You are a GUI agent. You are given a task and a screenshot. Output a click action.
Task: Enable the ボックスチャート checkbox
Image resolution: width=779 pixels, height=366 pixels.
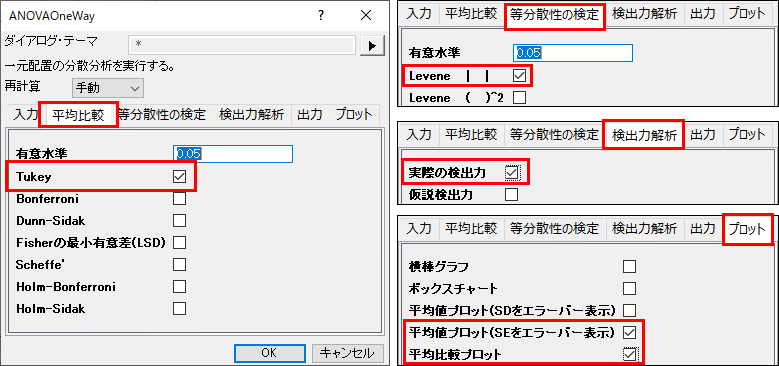(x=629, y=289)
